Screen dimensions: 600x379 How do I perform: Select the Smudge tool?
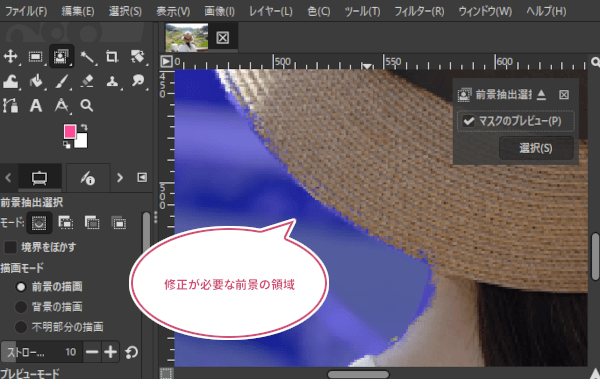(138, 81)
